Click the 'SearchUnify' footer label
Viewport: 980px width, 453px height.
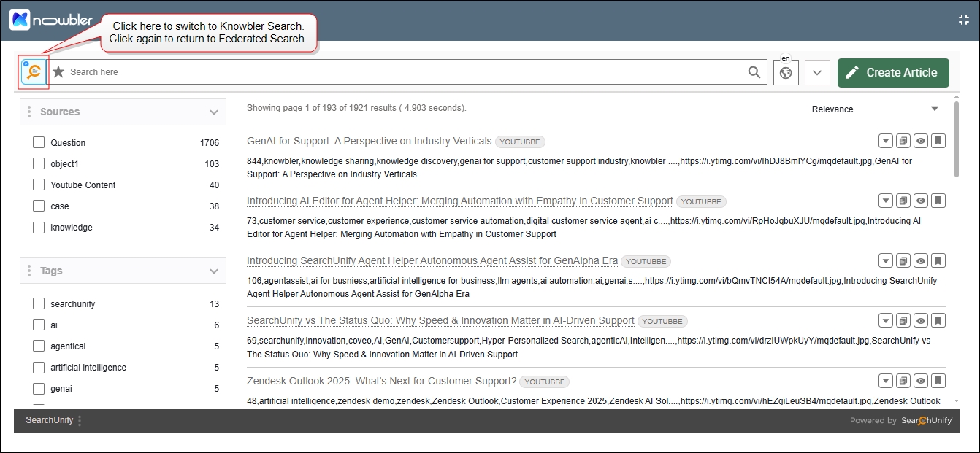[x=50, y=420]
